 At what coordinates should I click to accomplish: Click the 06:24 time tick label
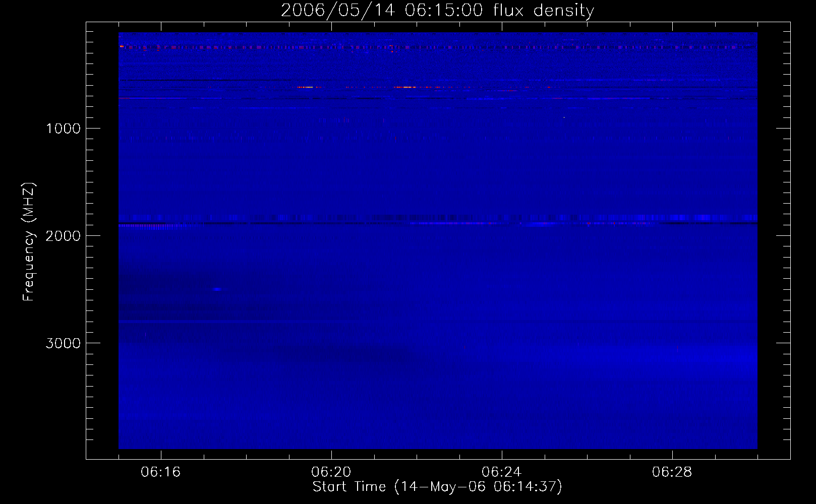[x=502, y=472]
